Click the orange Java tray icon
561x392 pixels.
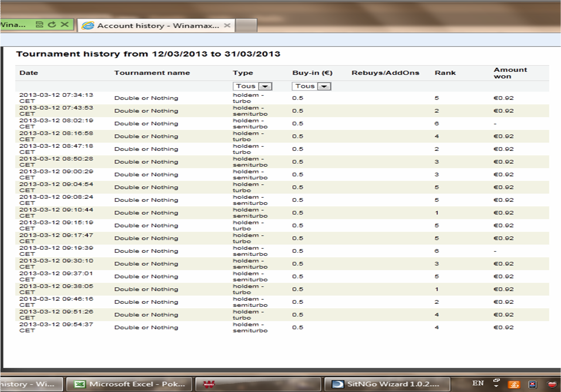pyautogui.click(x=514, y=384)
